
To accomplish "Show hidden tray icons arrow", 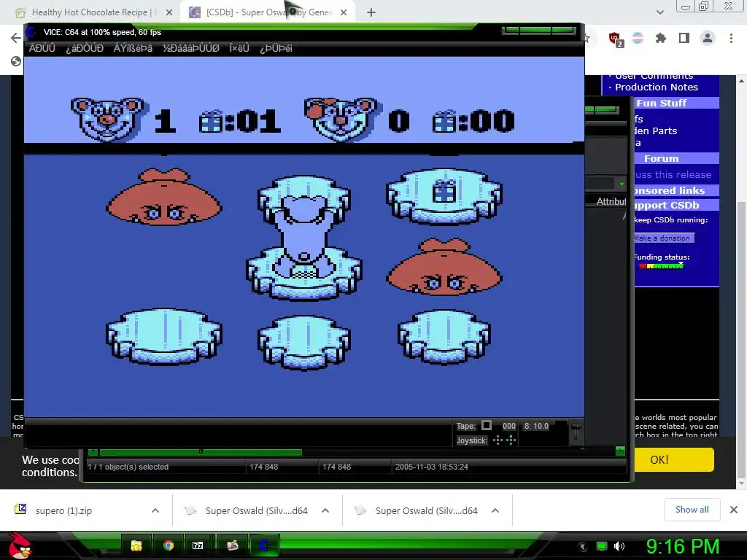I will coord(583,547).
